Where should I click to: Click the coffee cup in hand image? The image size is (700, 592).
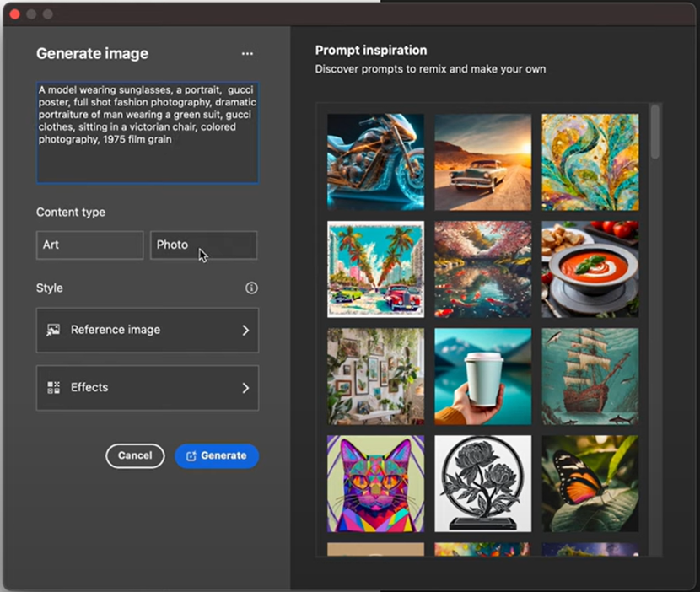pyautogui.click(x=482, y=376)
